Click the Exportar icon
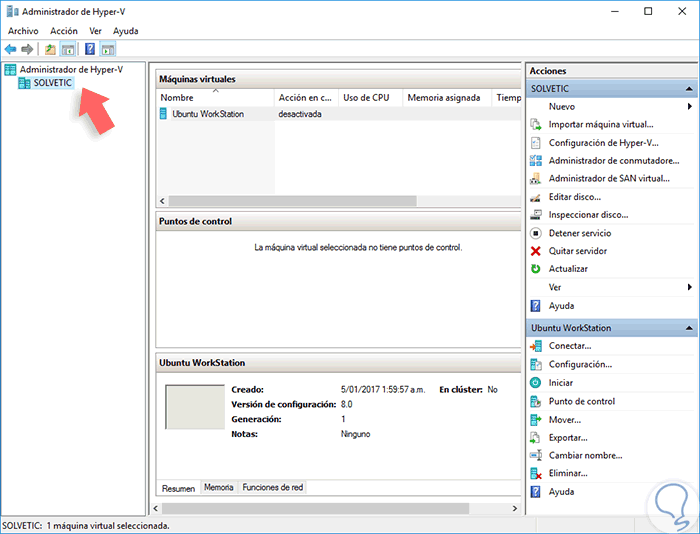The width and height of the screenshot is (700, 534). point(536,438)
